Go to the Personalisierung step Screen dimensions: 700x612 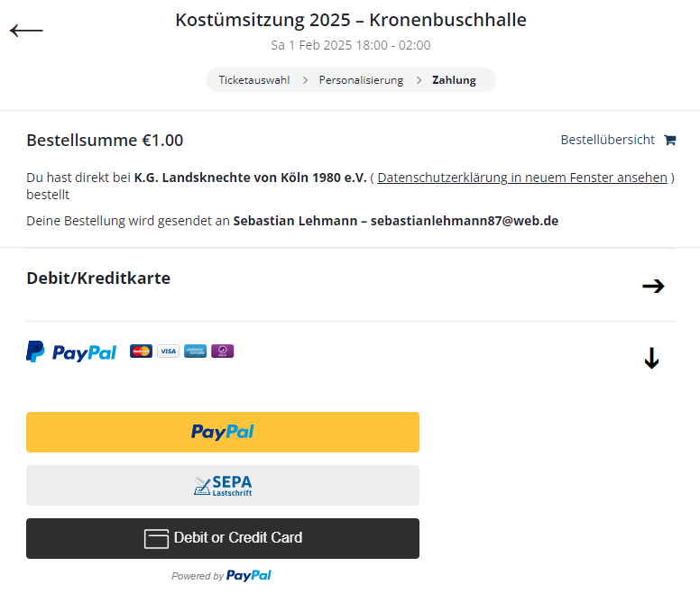click(x=361, y=80)
